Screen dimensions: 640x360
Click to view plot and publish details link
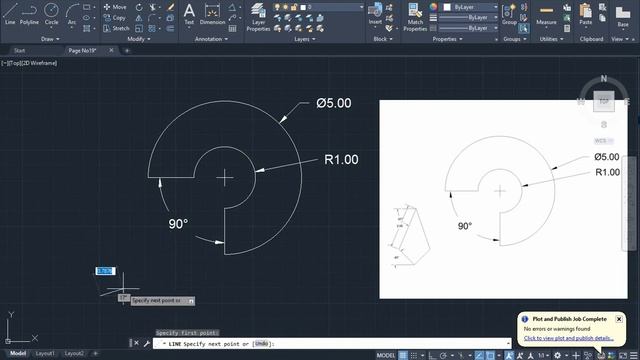click(x=569, y=338)
